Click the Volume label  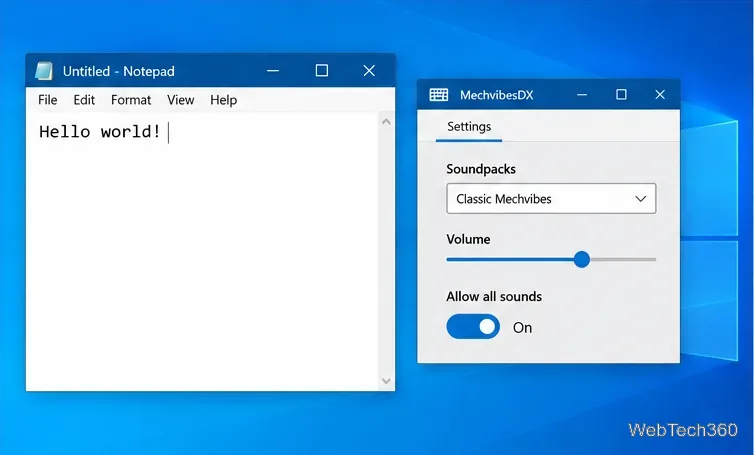pyautogui.click(x=468, y=239)
